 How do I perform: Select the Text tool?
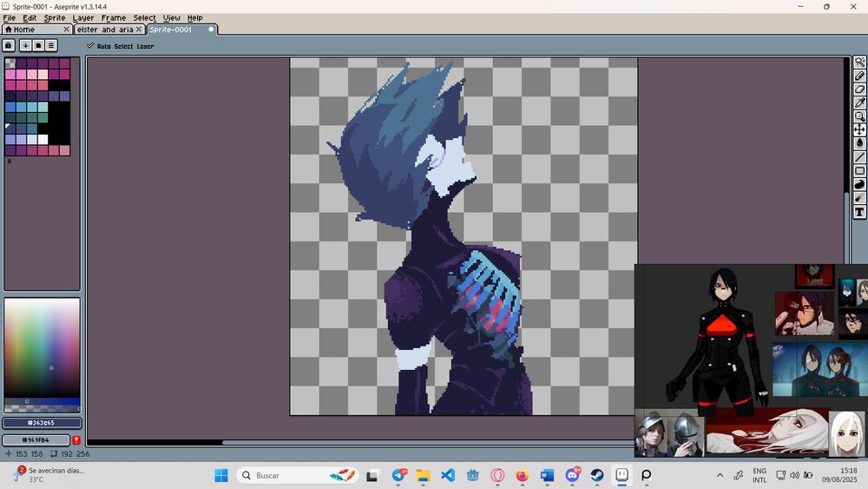pyautogui.click(x=859, y=212)
